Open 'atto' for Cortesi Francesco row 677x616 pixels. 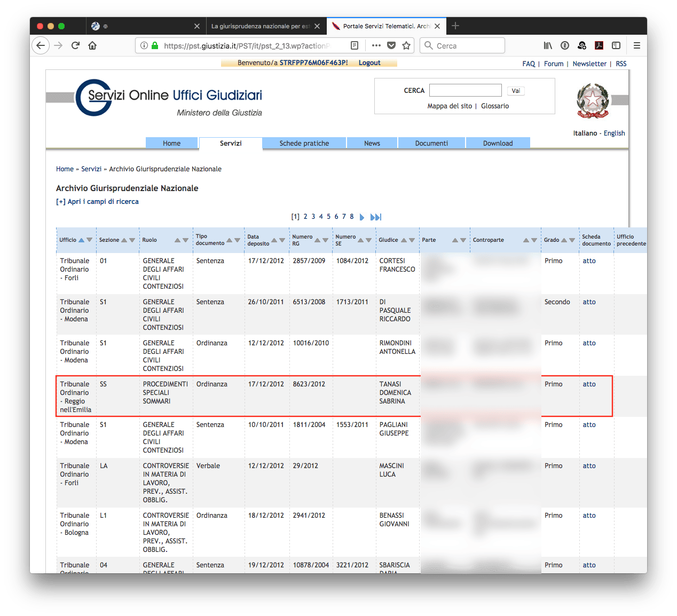coord(589,261)
